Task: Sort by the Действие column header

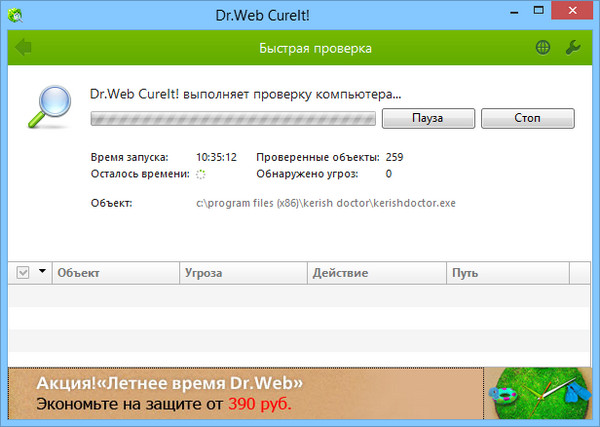Action: (x=377, y=273)
